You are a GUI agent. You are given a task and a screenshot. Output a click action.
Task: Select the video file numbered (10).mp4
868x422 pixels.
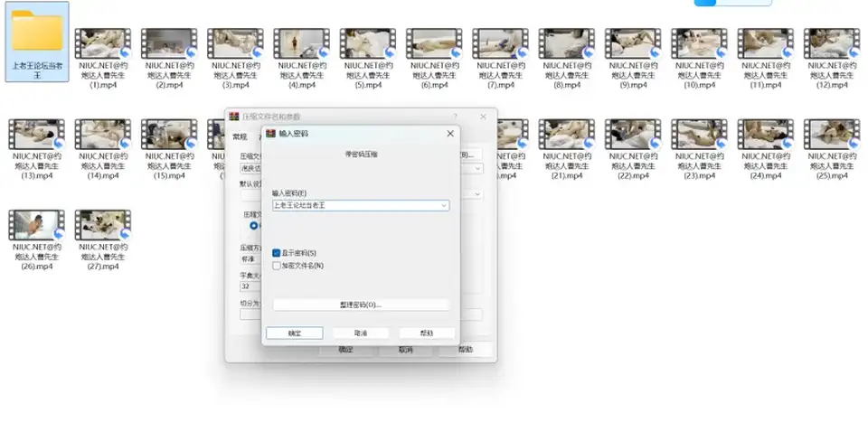[x=700, y=59]
